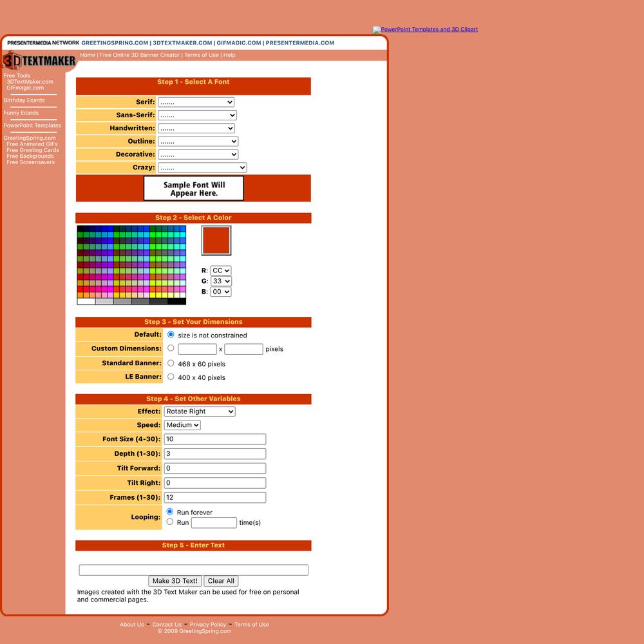
Task: Open the Help link in header
Action: pyautogui.click(x=229, y=55)
